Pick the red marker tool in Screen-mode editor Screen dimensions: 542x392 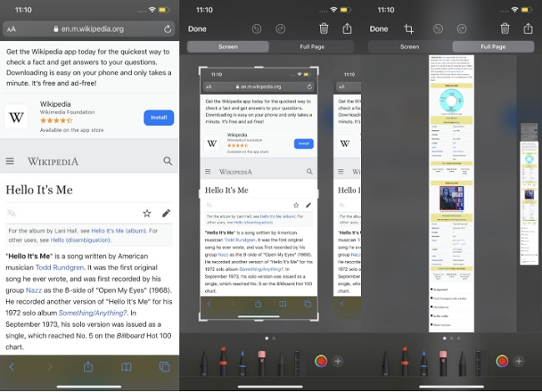click(223, 362)
